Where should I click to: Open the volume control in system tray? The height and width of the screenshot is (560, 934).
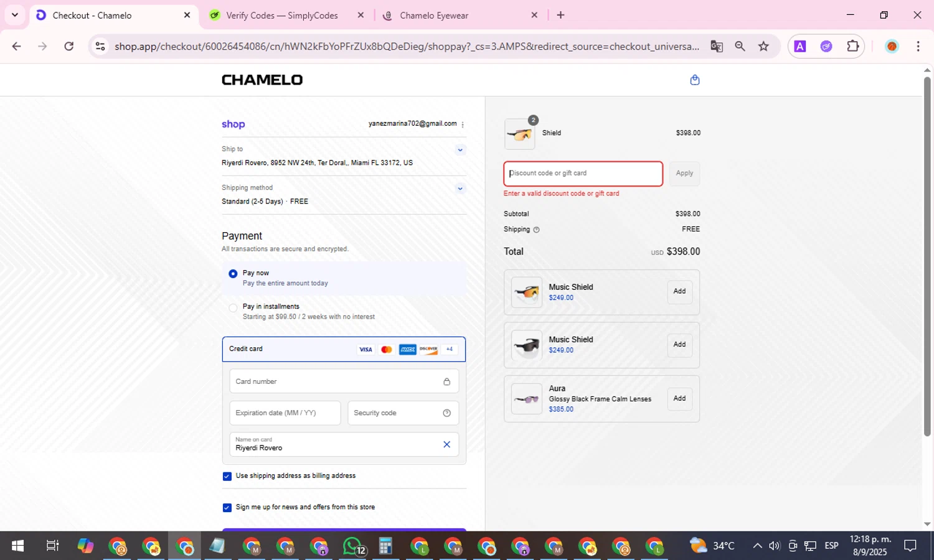pyautogui.click(x=775, y=546)
